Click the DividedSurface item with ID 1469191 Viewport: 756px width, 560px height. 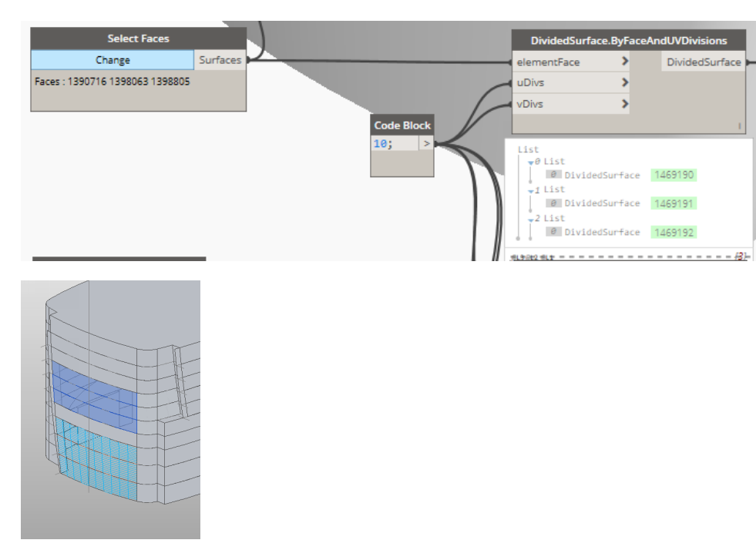(x=602, y=203)
